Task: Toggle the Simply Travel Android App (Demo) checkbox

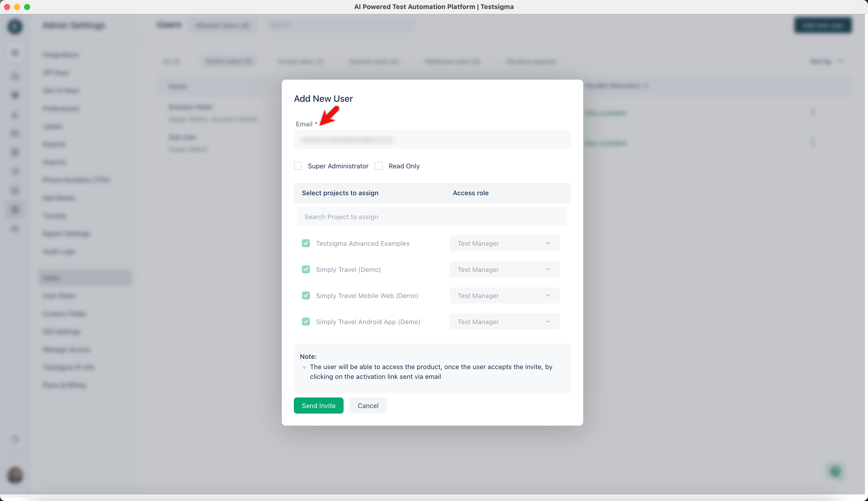Action: [x=306, y=322]
